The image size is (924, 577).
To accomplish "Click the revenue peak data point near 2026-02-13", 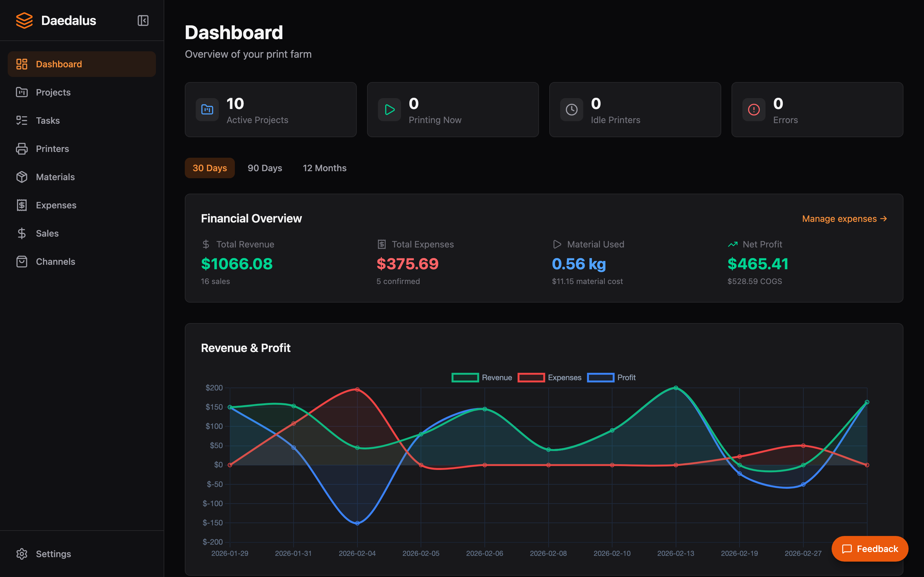I will tap(675, 388).
